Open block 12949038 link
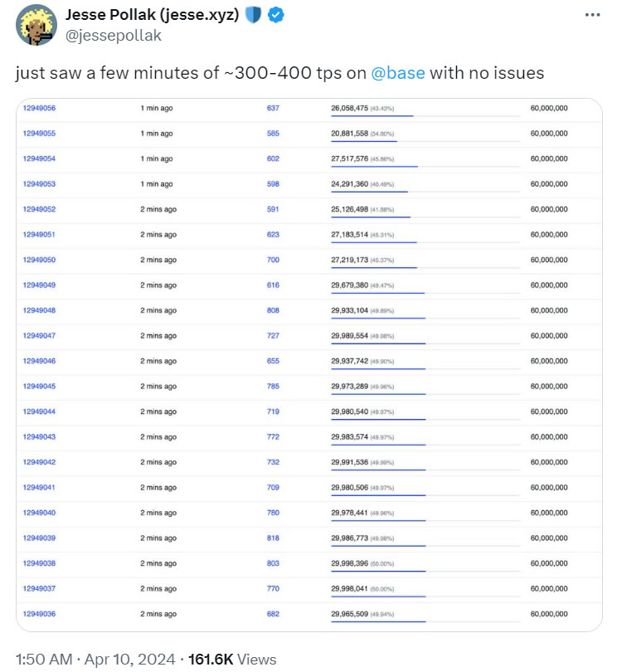Screen dimensions: 617x672 (x=39, y=563)
